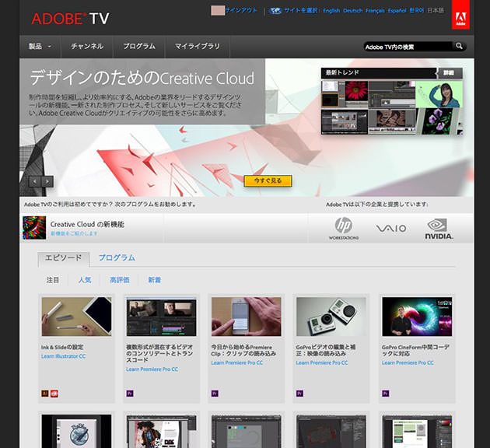Select the 新着 filter
490x448 pixels.
click(154, 280)
